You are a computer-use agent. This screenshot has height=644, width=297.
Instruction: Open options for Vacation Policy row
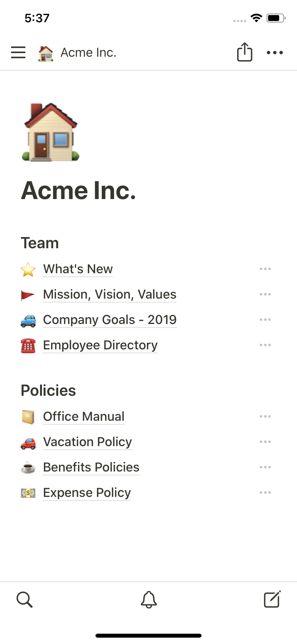point(265,442)
